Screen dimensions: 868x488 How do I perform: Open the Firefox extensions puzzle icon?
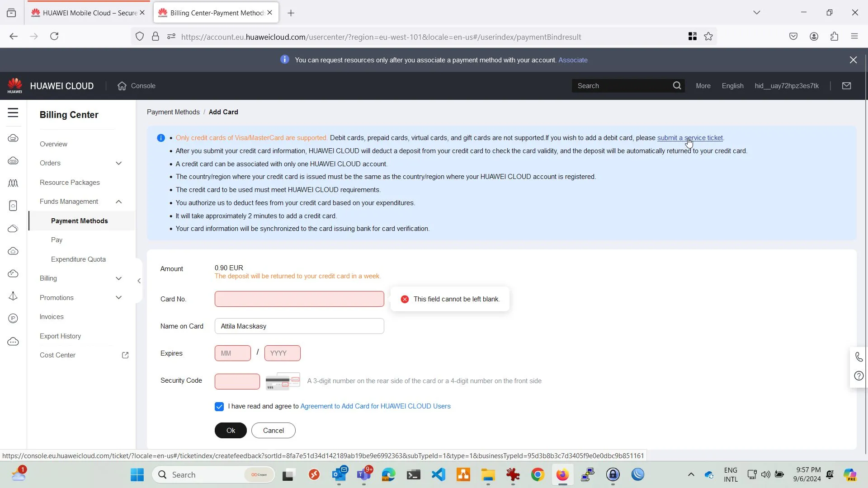point(834,37)
